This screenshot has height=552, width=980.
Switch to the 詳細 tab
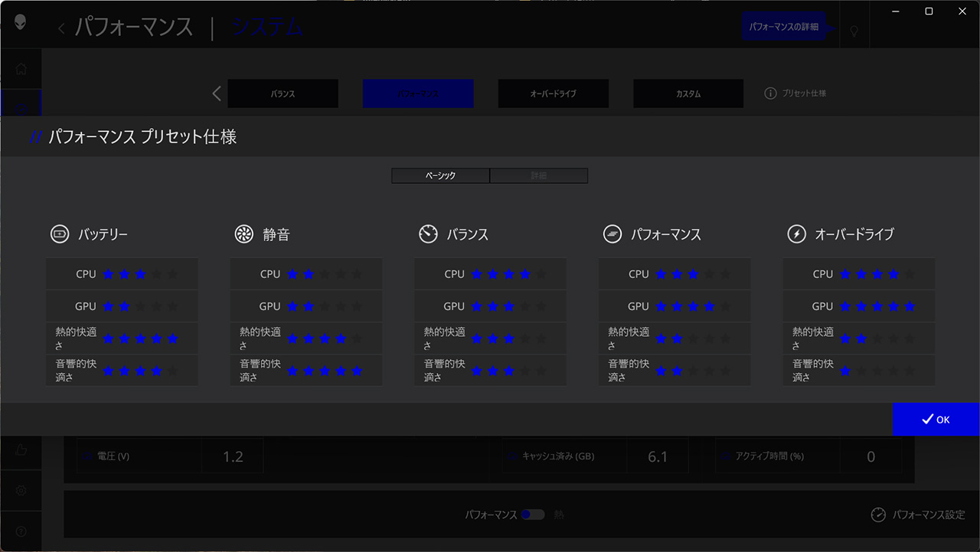[x=539, y=176]
